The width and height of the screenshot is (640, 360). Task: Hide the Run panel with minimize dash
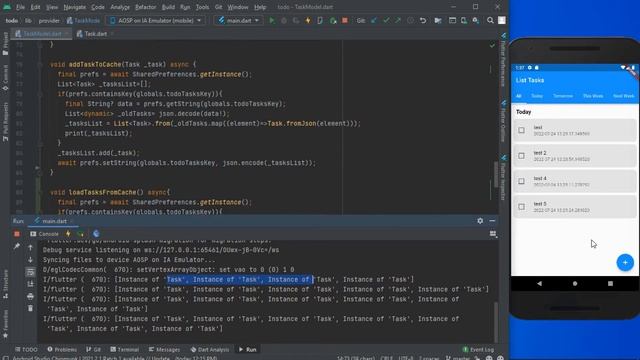pyautogui.click(x=492, y=221)
